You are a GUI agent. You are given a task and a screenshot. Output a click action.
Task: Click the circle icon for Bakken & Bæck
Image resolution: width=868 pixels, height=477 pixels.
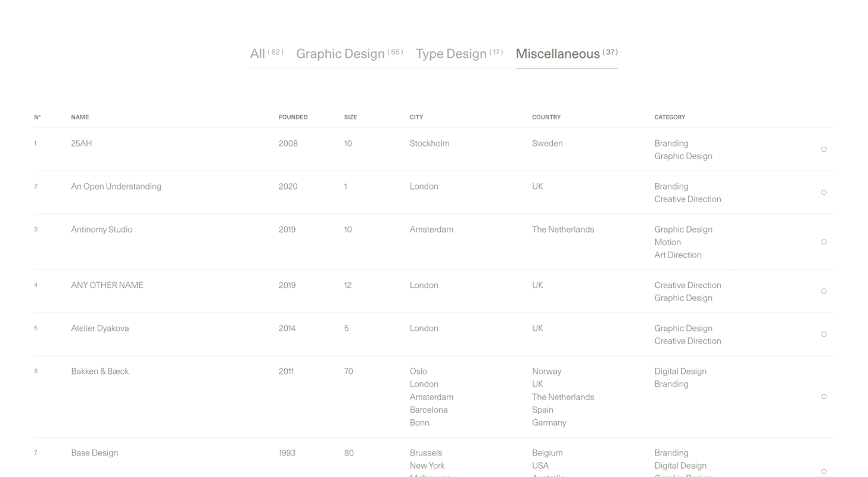pyautogui.click(x=824, y=397)
